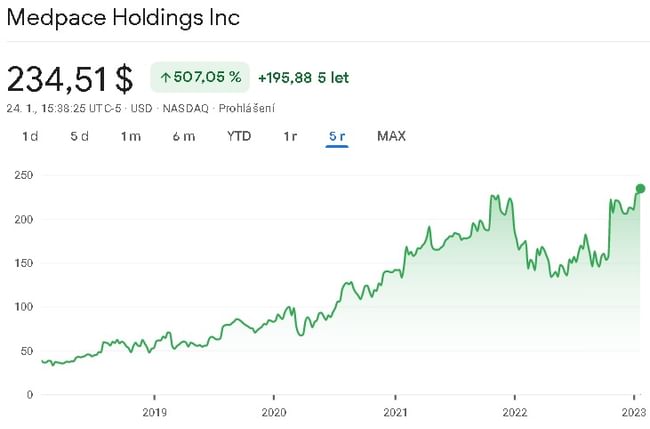Image resolution: width=650 pixels, height=429 pixels.
Task: Click the 2021 label on time axis
Action: (x=395, y=411)
